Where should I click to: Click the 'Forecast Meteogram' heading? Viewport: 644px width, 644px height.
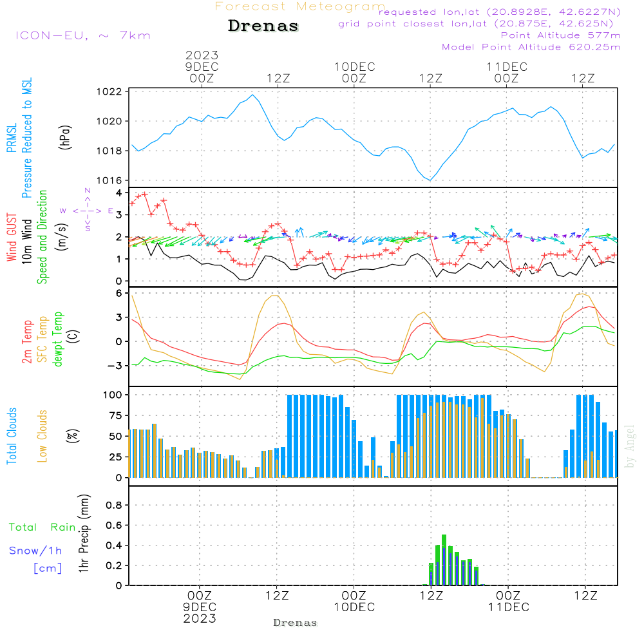300,6
